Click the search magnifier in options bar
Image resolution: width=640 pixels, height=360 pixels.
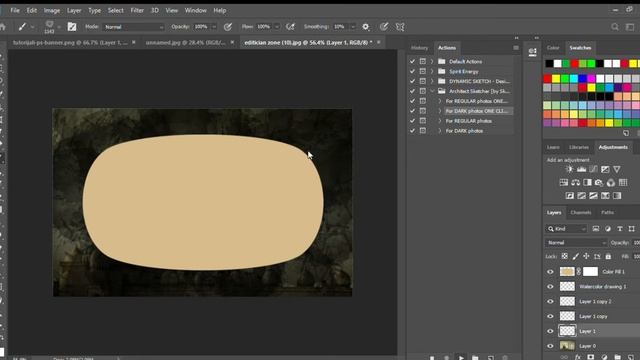(615, 27)
